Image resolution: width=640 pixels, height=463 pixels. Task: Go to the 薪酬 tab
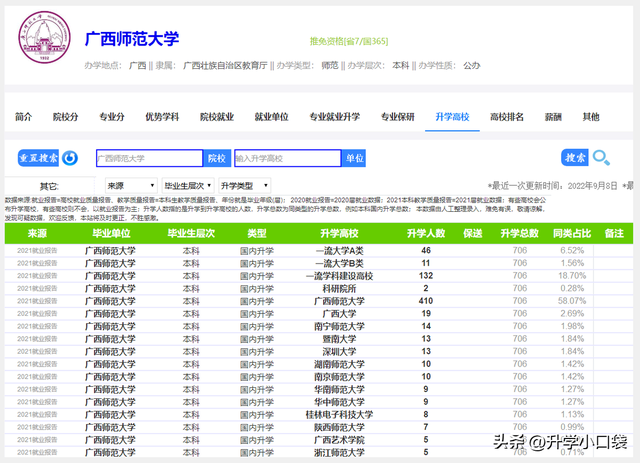coord(553,117)
